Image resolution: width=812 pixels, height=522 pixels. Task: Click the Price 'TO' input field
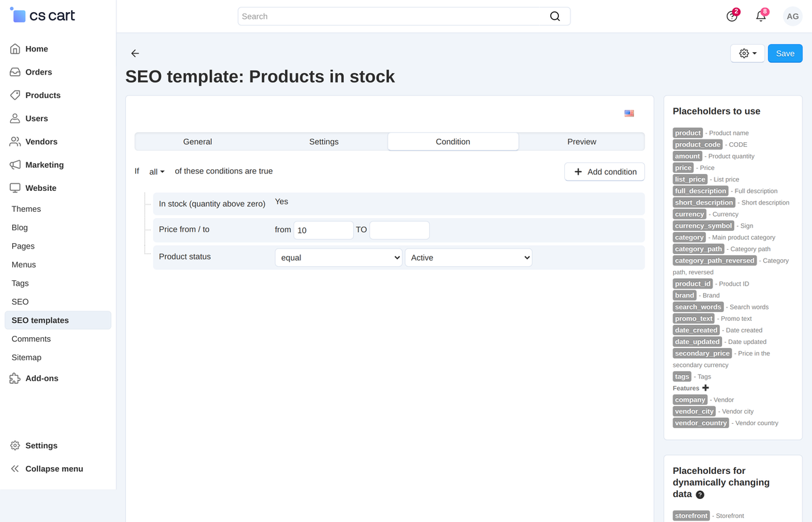pyautogui.click(x=399, y=230)
